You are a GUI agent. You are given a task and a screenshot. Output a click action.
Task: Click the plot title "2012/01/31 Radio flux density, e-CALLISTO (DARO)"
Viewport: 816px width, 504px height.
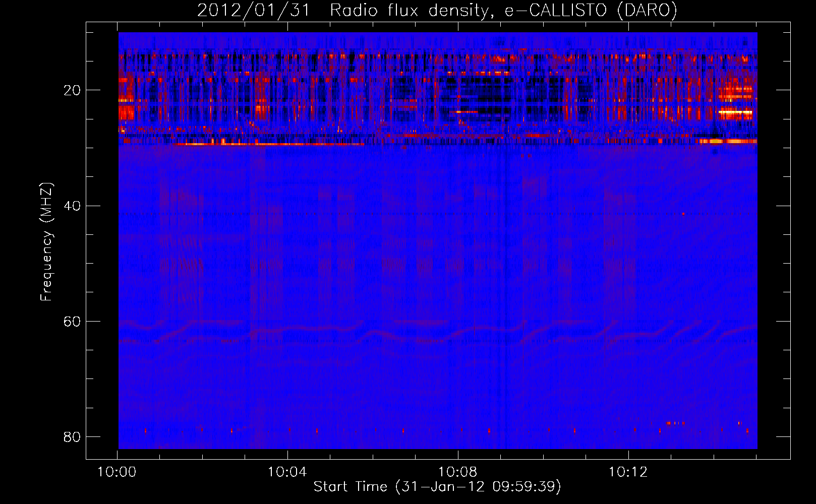[437, 11]
